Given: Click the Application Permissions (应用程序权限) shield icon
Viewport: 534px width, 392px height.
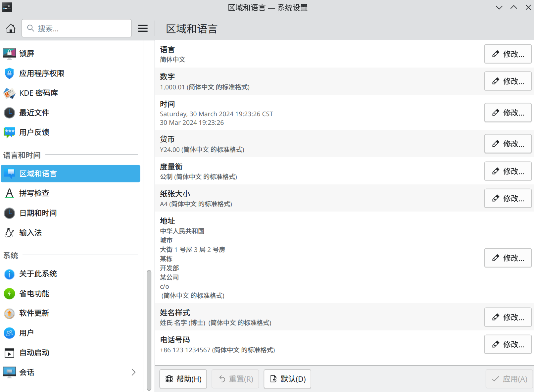Looking at the screenshot, I should pyautogui.click(x=9, y=73).
